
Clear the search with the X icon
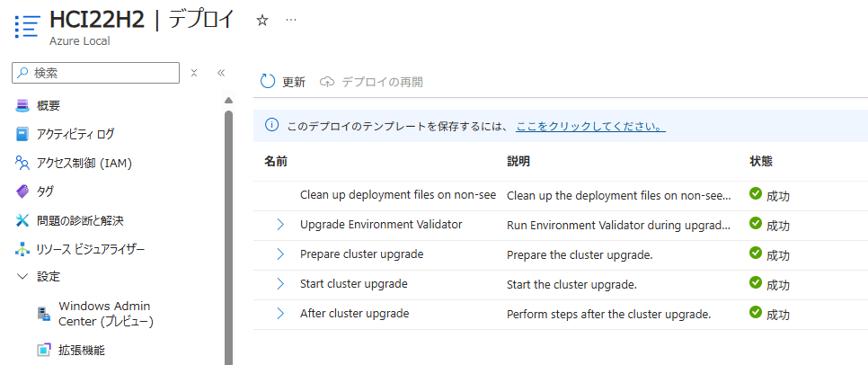[x=194, y=73]
